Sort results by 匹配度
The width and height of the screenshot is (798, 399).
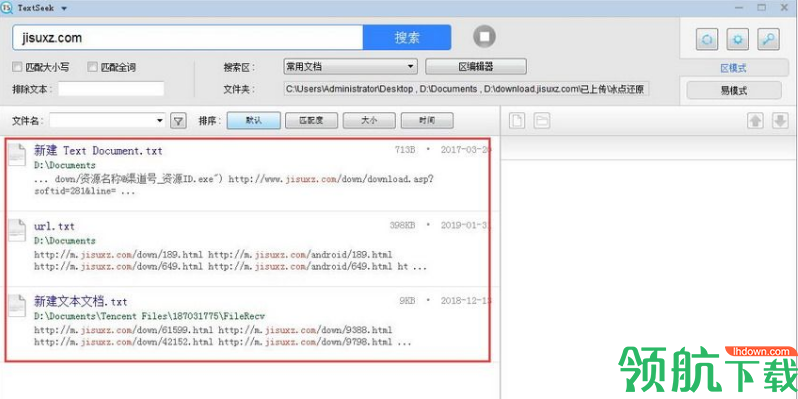point(311,121)
